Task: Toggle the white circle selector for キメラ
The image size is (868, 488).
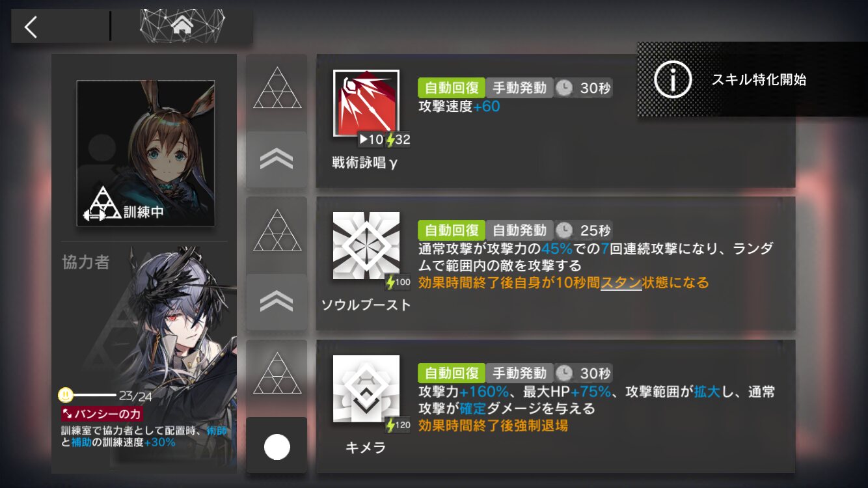Action: click(277, 446)
